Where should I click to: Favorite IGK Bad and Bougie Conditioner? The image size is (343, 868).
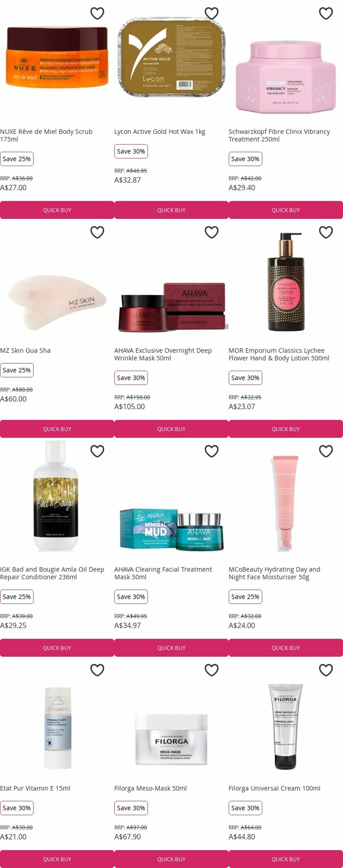click(x=97, y=451)
